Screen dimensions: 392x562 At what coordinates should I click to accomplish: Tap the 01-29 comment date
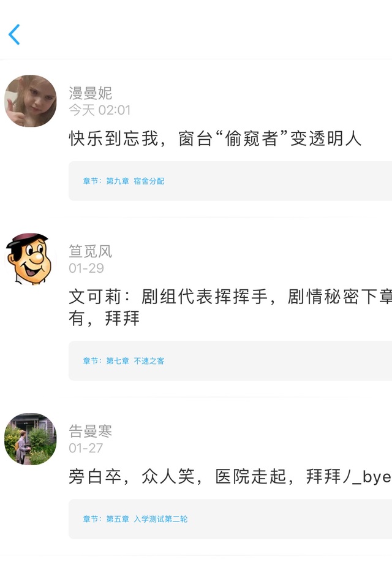pyautogui.click(x=86, y=268)
